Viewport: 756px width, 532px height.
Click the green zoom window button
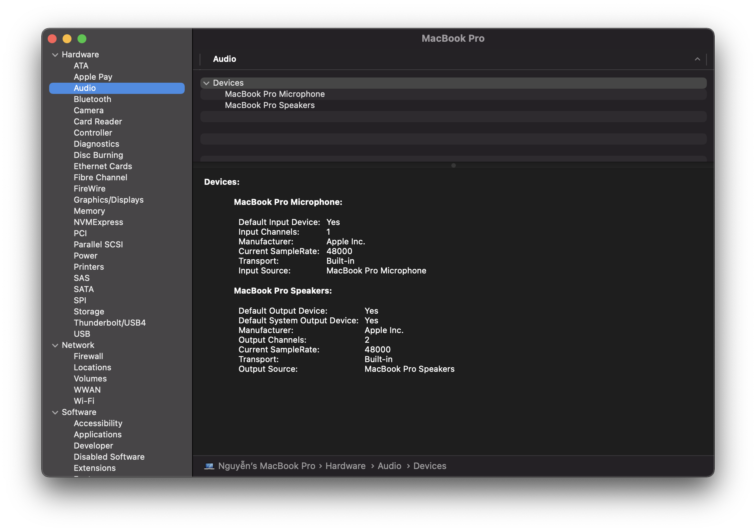click(x=82, y=39)
